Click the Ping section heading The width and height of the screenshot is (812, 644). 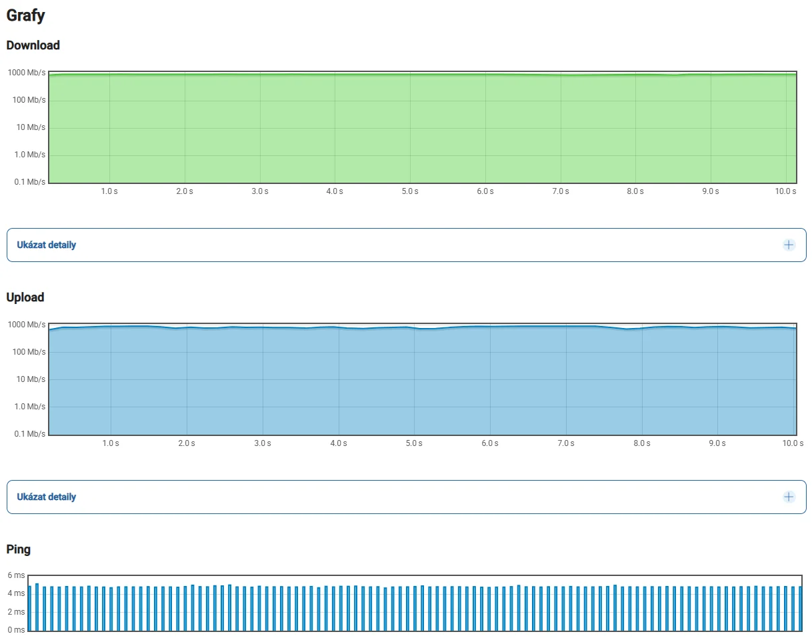point(19,549)
